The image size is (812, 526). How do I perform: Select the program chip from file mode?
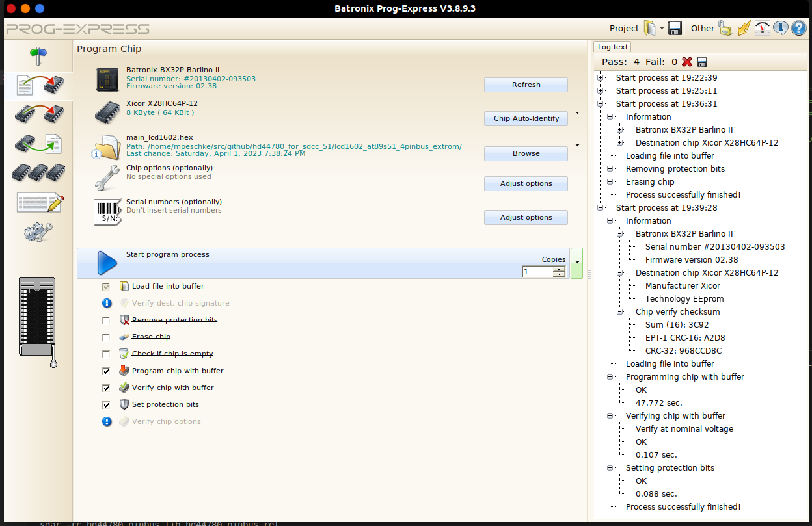(x=38, y=85)
